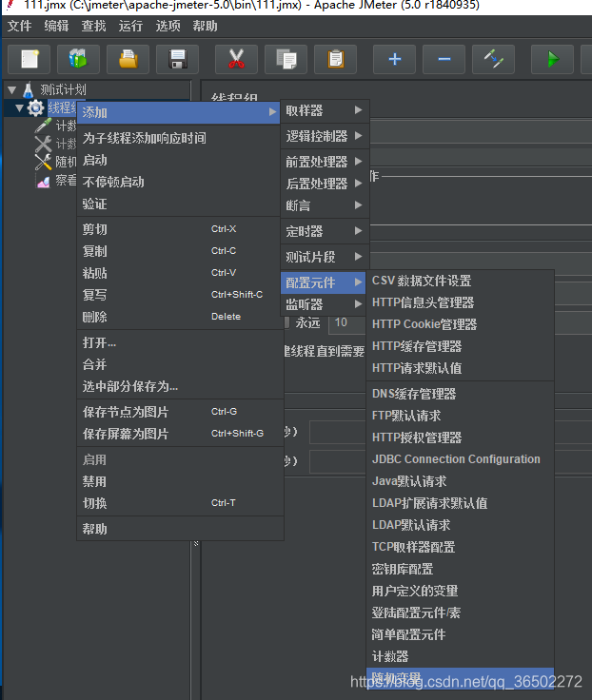Viewport: 592px width, 700px height.
Task: Click the Copy toolbar icon
Action: pyautogui.click(x=286, y=59)
